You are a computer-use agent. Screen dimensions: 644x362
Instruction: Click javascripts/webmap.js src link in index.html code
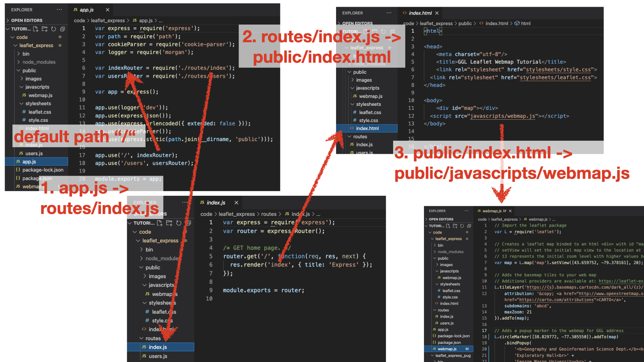pyautogui.click(x=502, y=116)
